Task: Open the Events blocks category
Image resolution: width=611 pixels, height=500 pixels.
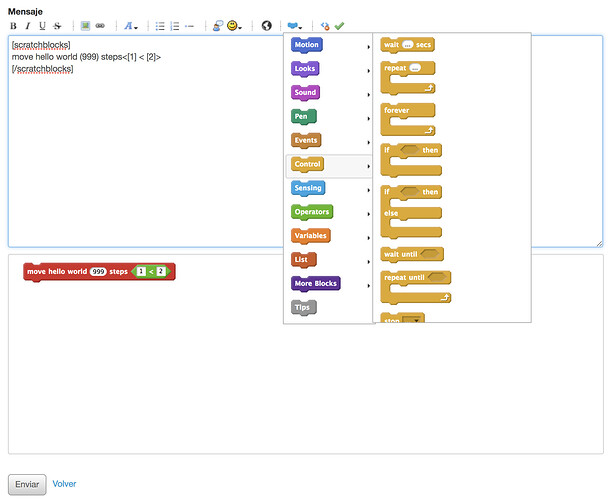Action: (x=306, y=141)
